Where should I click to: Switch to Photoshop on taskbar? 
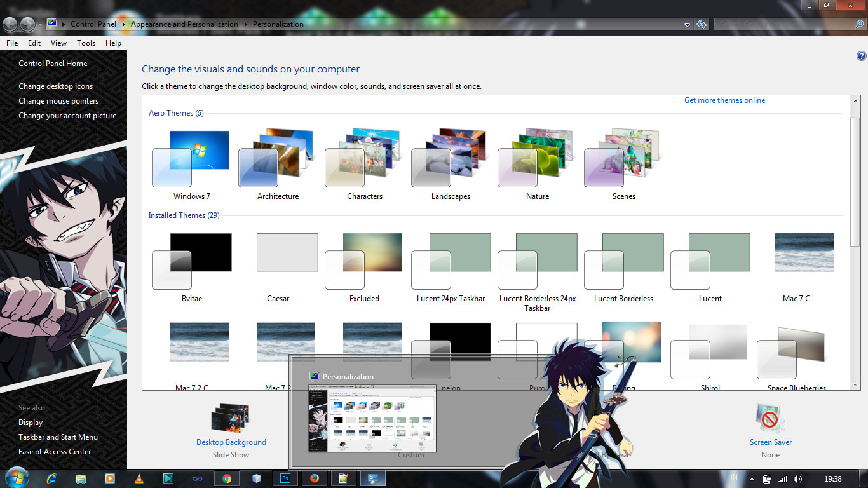point(285,478)
